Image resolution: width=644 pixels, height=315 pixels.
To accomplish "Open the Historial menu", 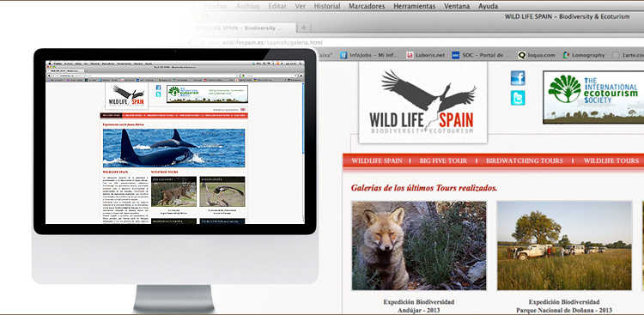I will point(327,6).
